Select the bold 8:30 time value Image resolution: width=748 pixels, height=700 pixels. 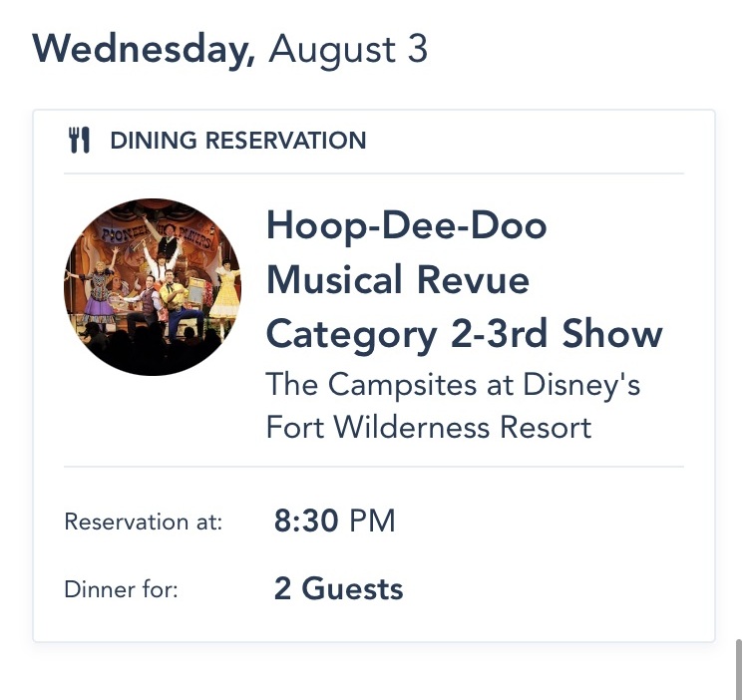point(306,521)
